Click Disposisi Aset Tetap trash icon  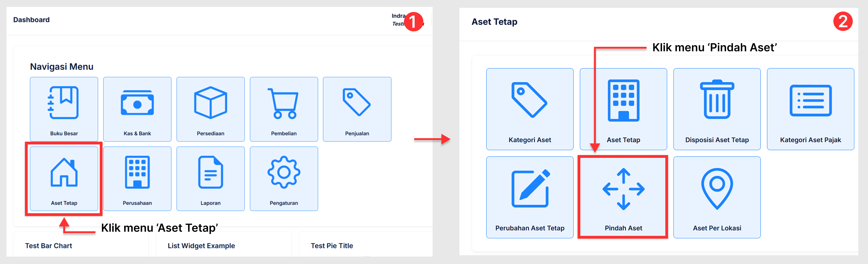[717, 100]
